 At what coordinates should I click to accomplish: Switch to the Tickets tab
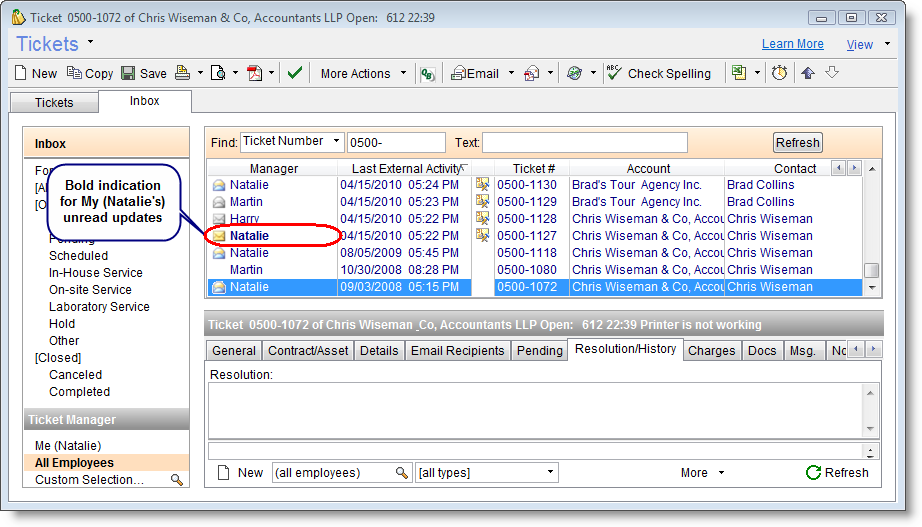[x=54, y=103]
